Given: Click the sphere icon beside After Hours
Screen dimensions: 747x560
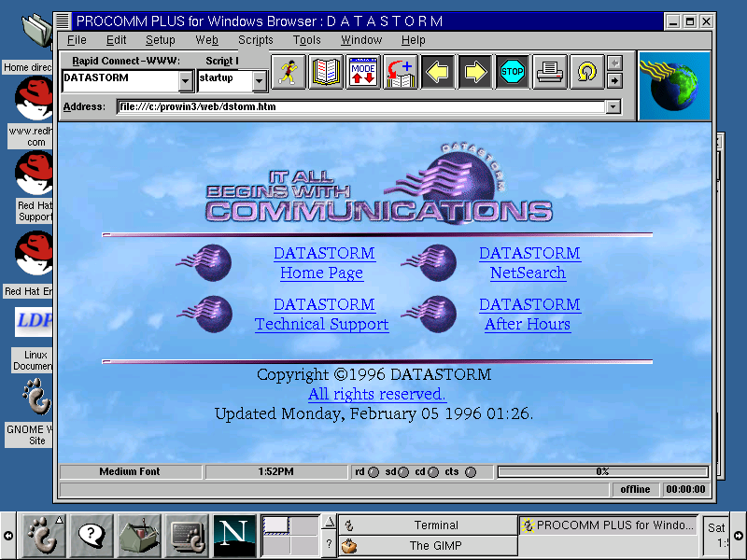Looking at the screenshot, I should click(x=429, y=314).
